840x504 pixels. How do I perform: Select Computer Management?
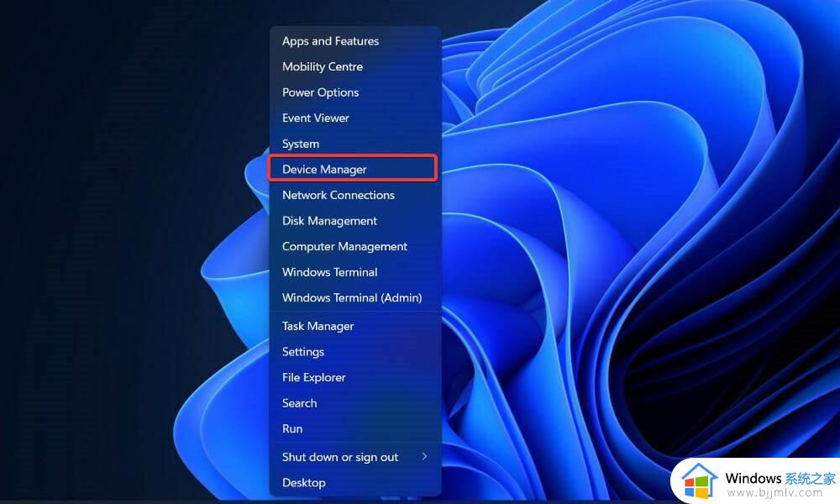coord(344,247)
